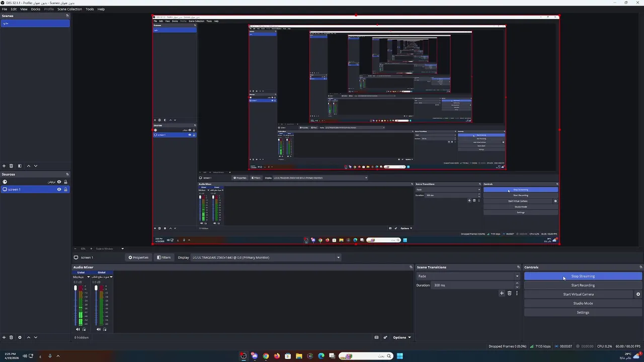Open File Explorer from taskbar
Image resolution: width=644 pixels, height=362 pixels.
299,356
